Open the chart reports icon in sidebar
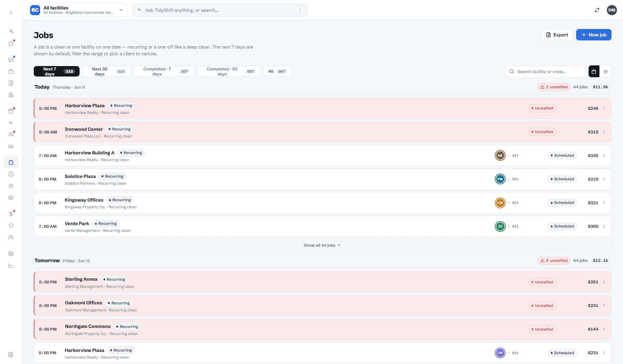 click(x=11, y=265)
